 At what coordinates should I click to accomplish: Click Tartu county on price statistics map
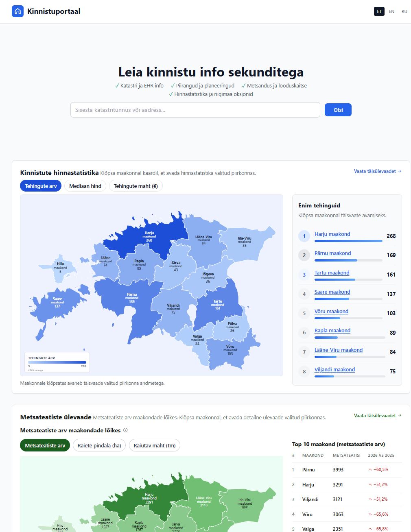point(217,305)
